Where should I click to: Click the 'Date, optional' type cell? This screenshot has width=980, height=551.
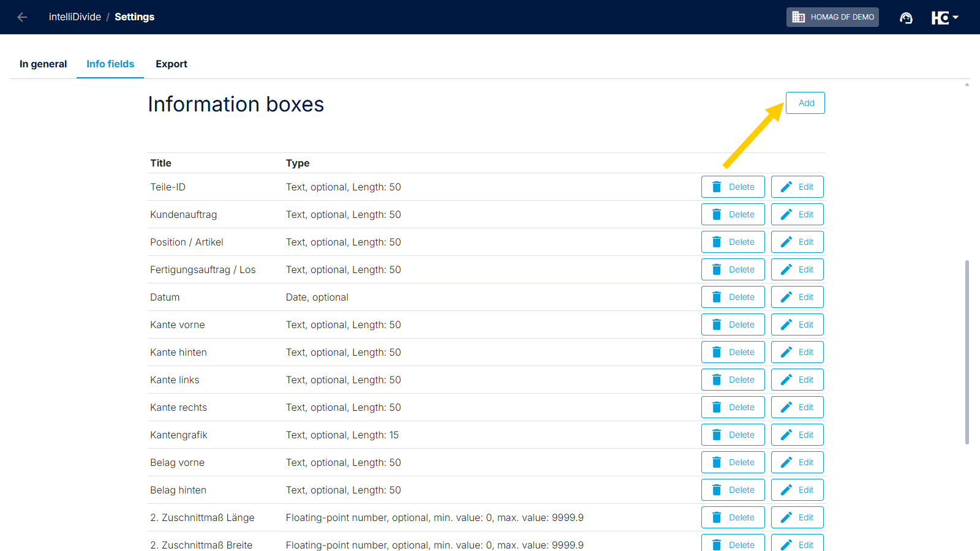tap(317, 297)
